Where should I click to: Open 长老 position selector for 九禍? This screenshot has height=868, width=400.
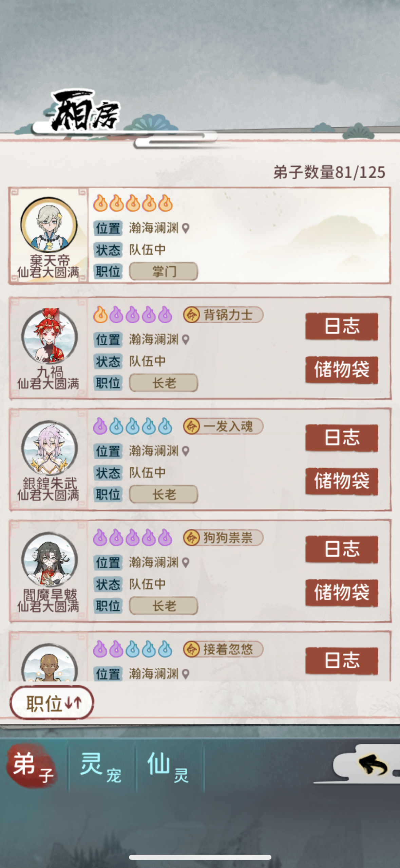pyautogui.click(x=164, y=383)
